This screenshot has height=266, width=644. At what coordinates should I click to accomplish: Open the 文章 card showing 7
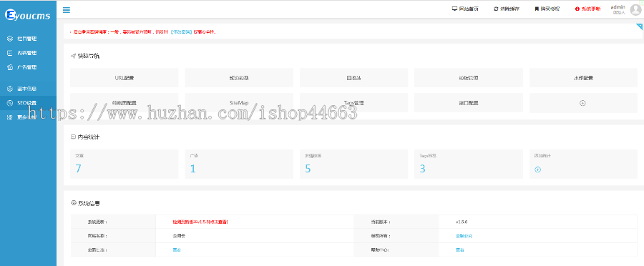(x=125, y=164)
